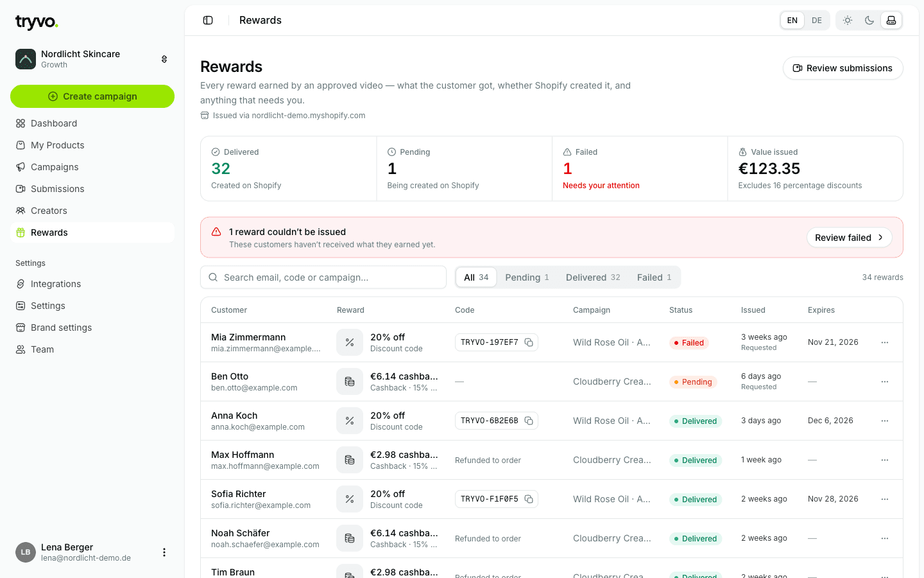Viewport: 924px width, 578px height.
Task: Focus the search email, code or campaign field
Action: coord(323,277)
